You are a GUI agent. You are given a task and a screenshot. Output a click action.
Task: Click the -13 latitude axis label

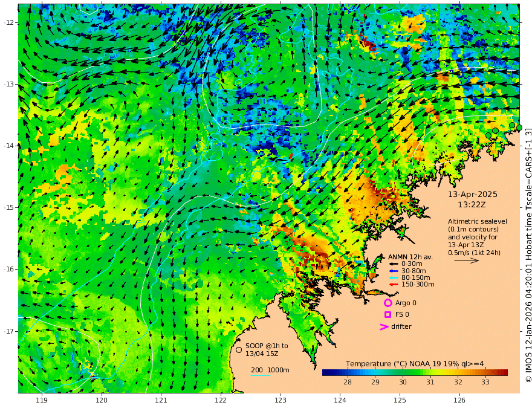tap(8, 85)
